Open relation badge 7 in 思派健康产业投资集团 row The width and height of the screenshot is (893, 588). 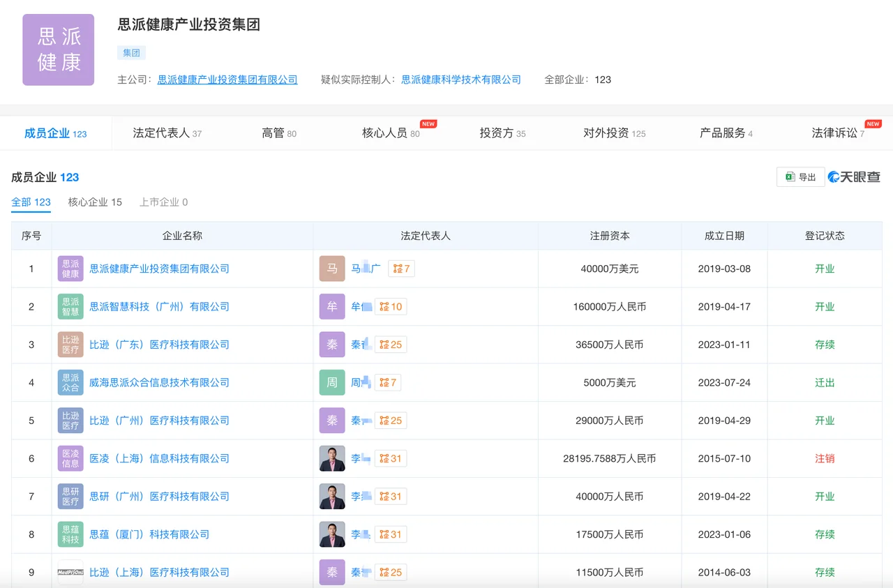point(401,269)
